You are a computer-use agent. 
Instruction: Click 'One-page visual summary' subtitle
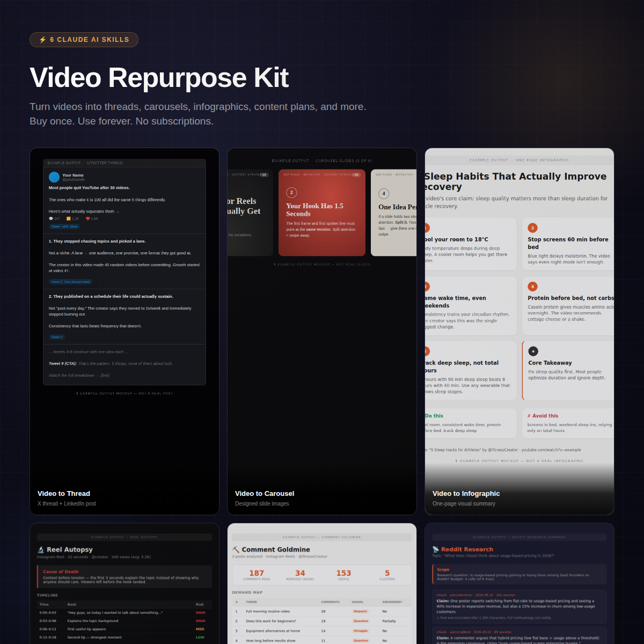[464, 504]
